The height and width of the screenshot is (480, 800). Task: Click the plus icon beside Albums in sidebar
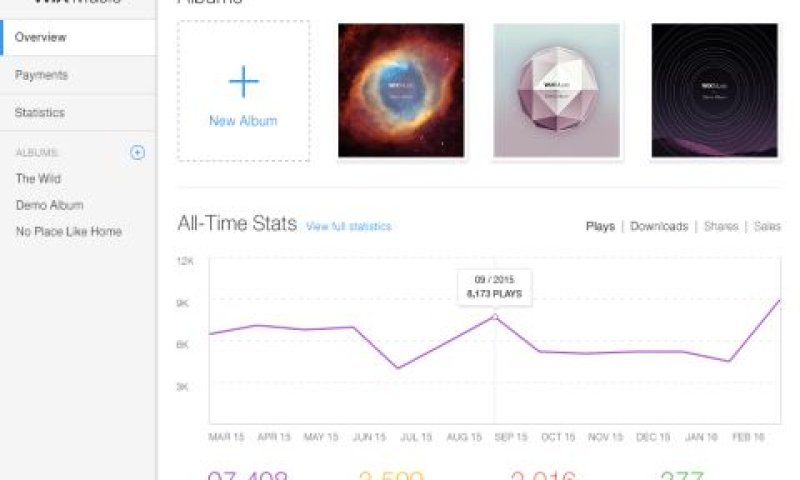pos(137,152)
